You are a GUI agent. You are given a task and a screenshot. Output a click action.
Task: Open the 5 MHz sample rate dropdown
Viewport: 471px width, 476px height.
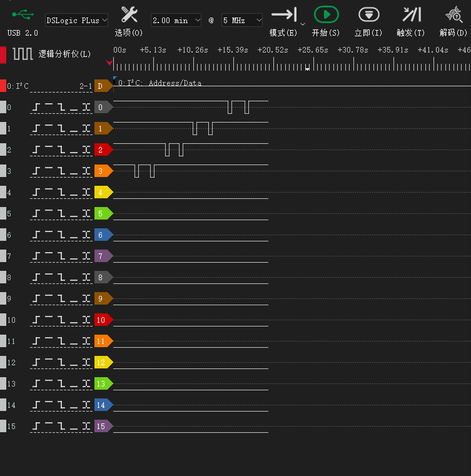tap(242, 21)
